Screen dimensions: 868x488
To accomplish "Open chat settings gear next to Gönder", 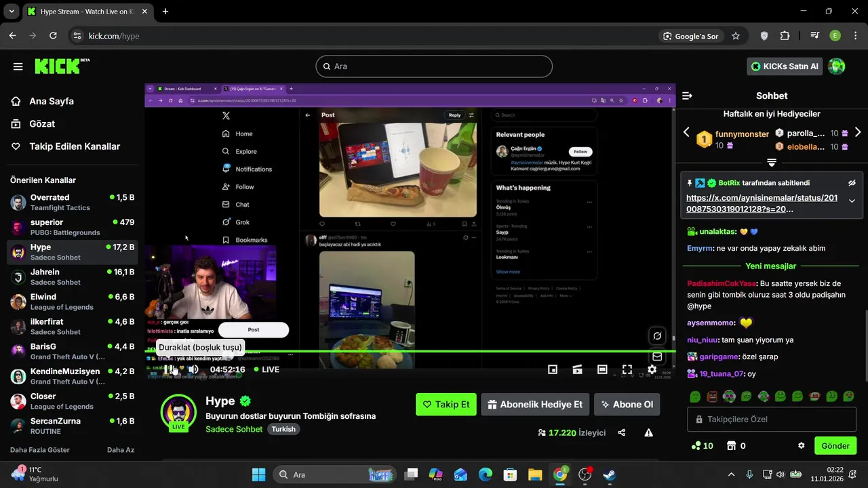I will pos(802,445).
